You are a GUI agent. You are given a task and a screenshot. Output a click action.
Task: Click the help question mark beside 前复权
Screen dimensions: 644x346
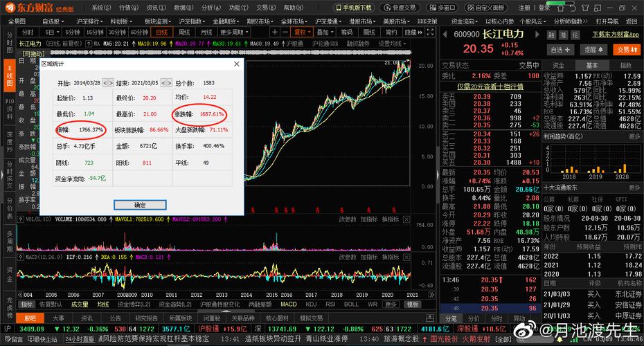tap(89, 44)
